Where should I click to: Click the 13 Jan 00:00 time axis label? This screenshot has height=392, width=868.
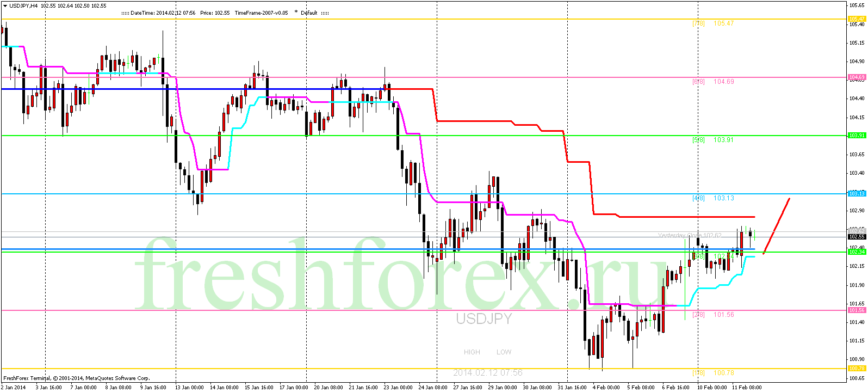click(x=189, y=388)
